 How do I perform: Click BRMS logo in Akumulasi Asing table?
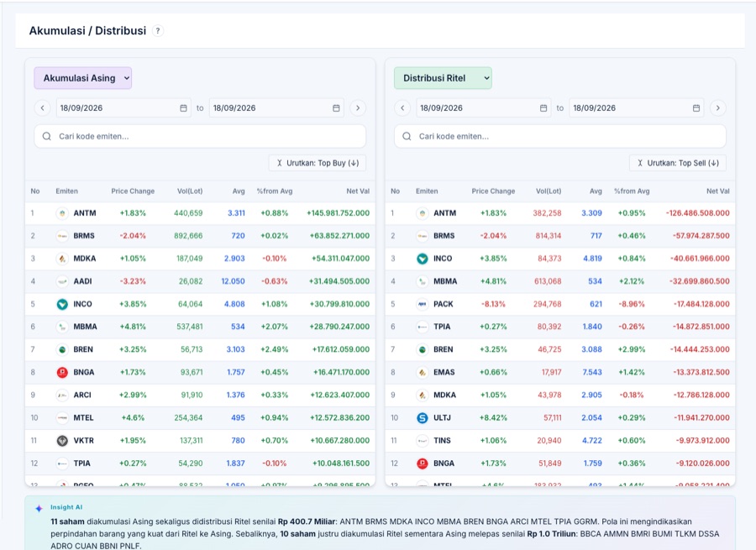(62, 236)
